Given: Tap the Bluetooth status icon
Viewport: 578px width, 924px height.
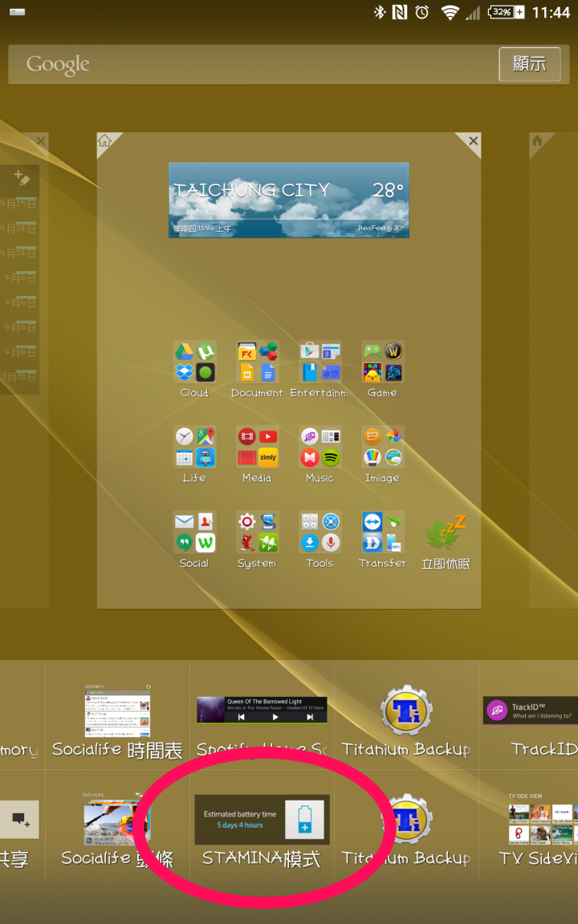Looking at the screenshot, I should pyautogui.click(x=380, y=12).
